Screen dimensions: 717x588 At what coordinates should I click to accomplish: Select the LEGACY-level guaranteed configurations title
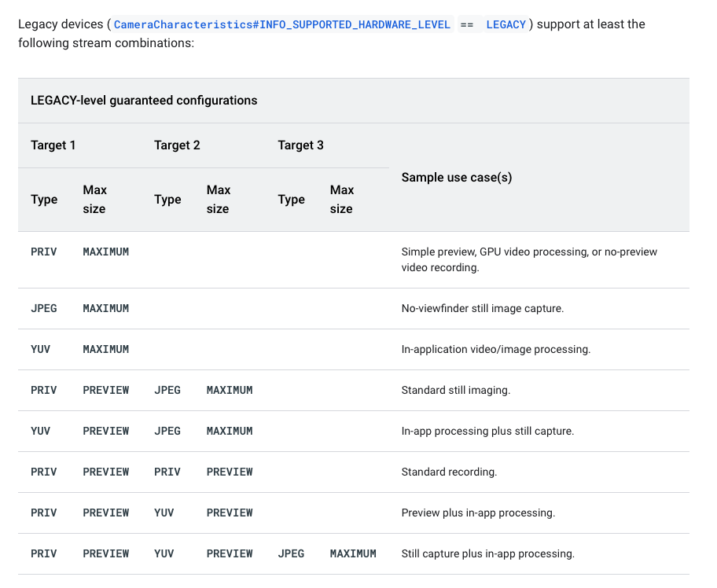coord(144,101)
